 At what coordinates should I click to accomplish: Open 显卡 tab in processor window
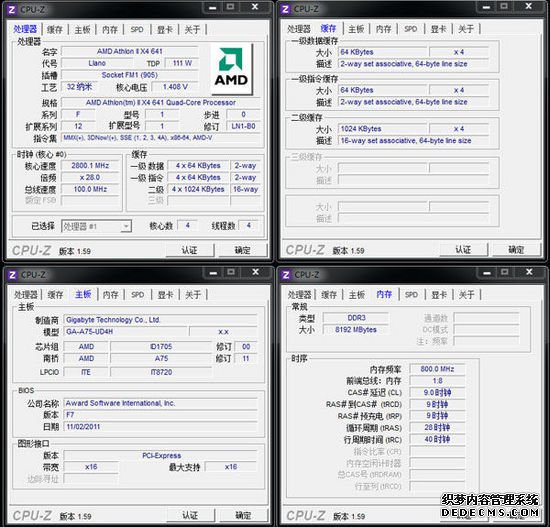165,29
